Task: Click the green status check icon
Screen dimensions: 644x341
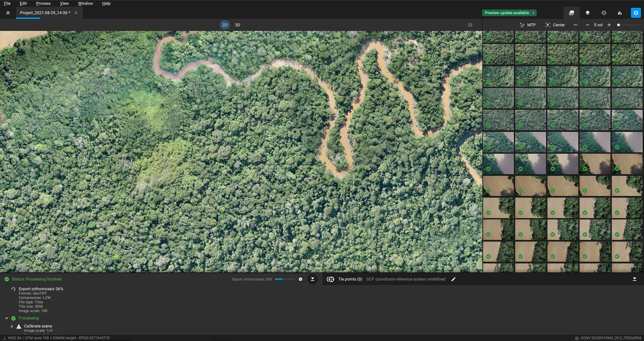Action: [x=6, y=279]
